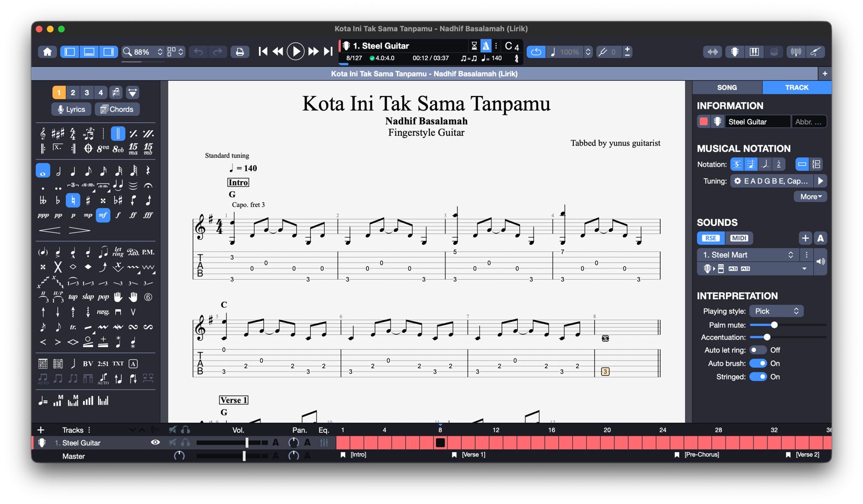
Task: Expand the More options menu
Action: pos(810,197)
